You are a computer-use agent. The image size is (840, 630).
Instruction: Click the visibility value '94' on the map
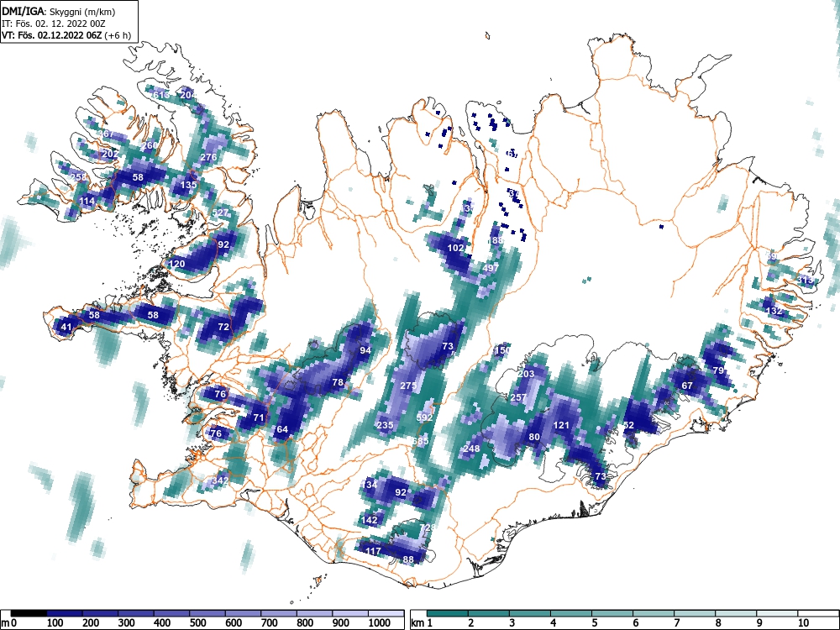pos(365,350)
